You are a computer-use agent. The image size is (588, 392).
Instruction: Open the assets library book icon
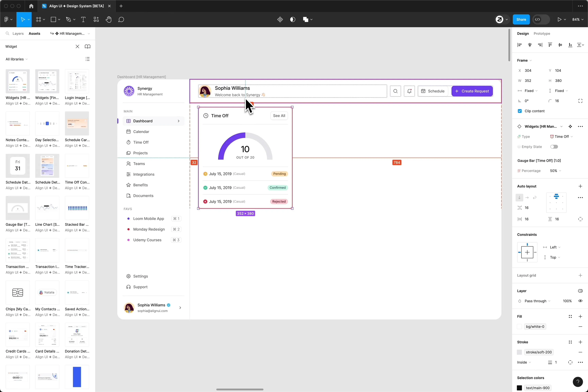click(x=87, y=46)
